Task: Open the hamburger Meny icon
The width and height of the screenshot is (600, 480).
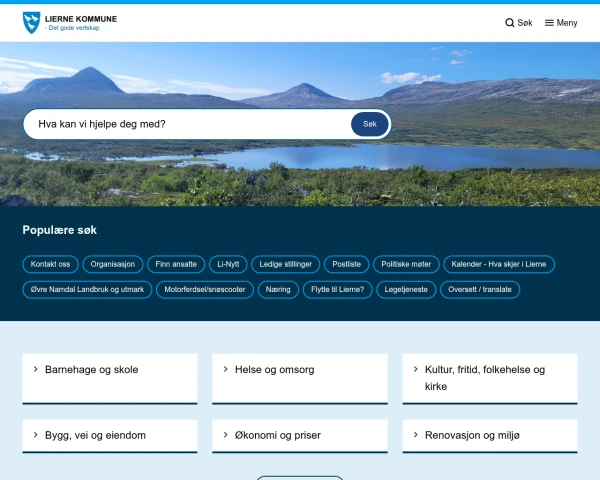Action: click(549, 23)
